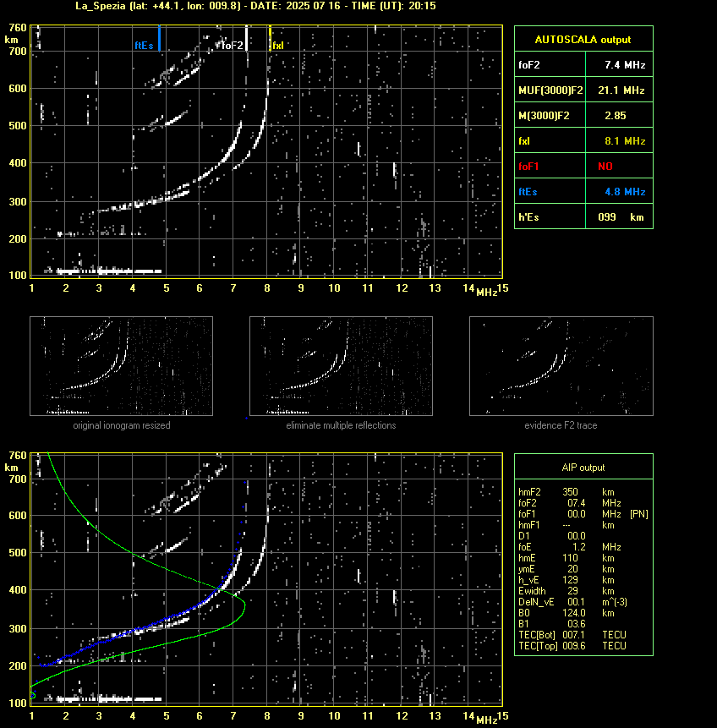Click the red 'foF1' label cell
The width and height of the screenshot is (717, 728).
(x=550, y=167)
